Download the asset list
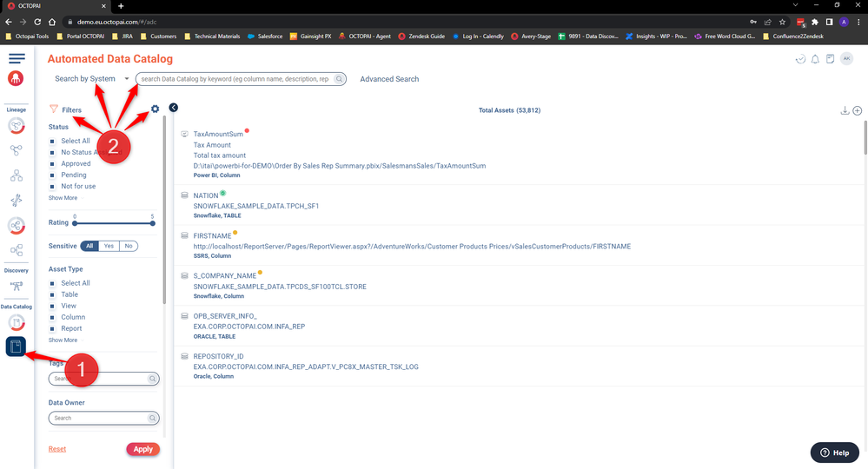 point(845,110)
